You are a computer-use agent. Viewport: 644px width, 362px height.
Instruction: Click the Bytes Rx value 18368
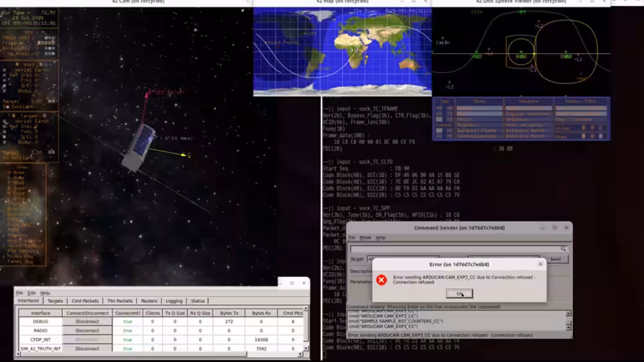(261, 340)
